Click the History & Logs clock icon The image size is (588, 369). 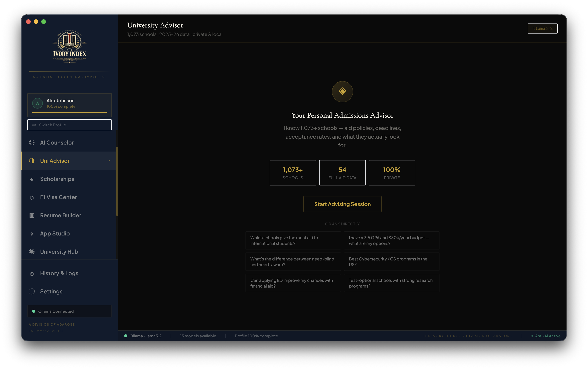32,274
